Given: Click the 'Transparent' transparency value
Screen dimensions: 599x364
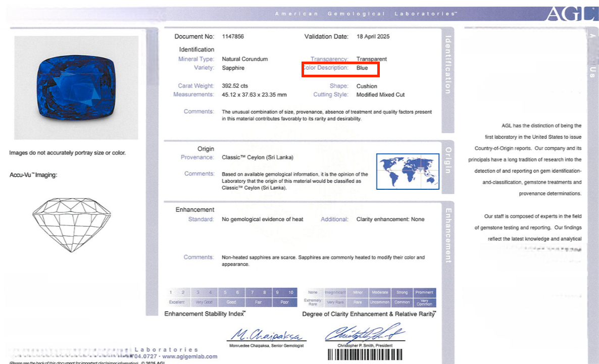Looking at the screenshot, I should pos(371,59).
